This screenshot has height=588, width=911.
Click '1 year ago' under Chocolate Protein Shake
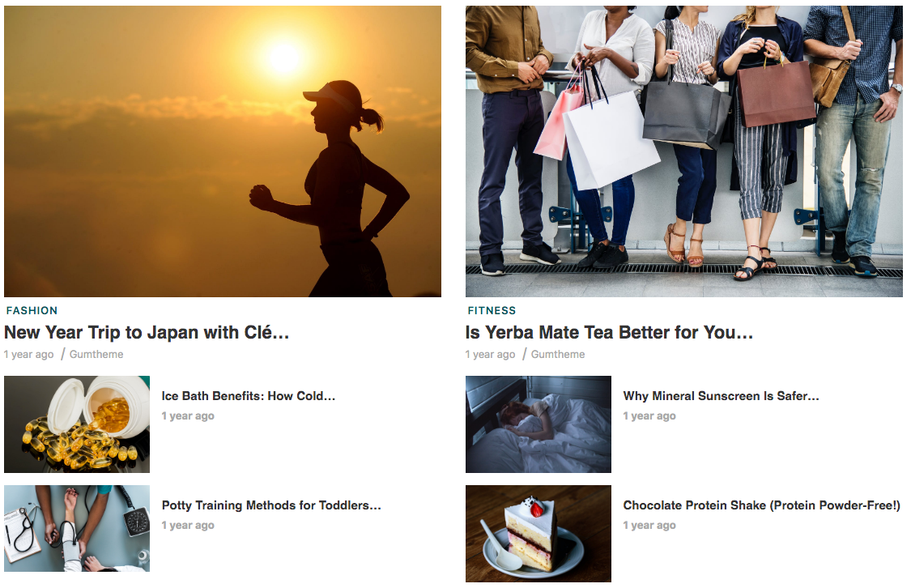coord(649,525)
